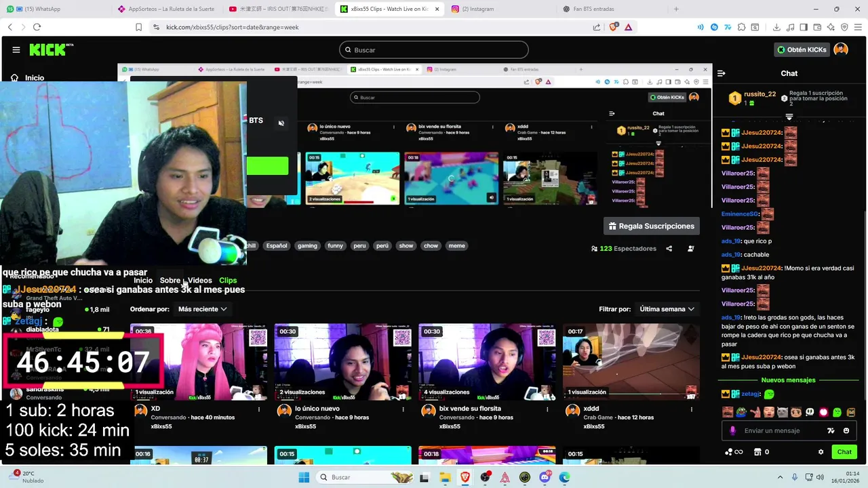Open the Brave Wallet icon
The image size is (868, 488).
pos(817,27)
